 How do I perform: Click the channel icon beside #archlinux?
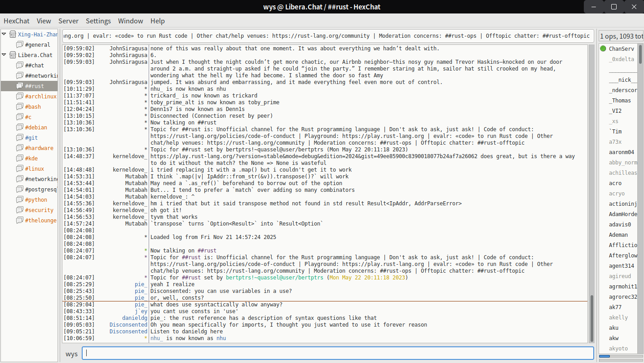coord(20,96)
